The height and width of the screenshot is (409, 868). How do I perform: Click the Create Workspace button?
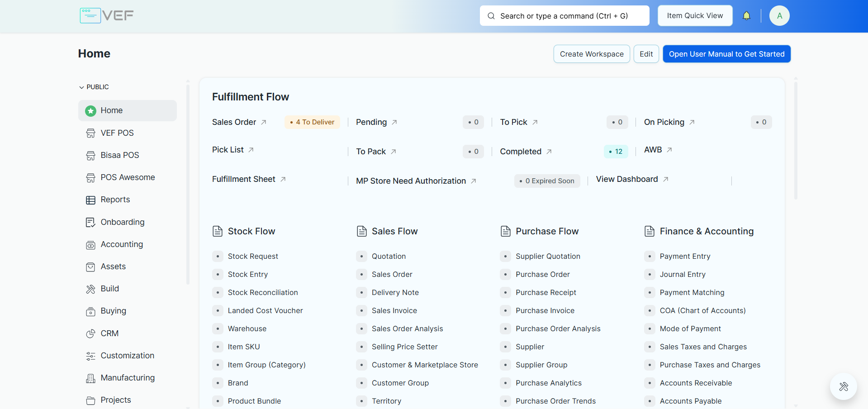coord(591,54)
